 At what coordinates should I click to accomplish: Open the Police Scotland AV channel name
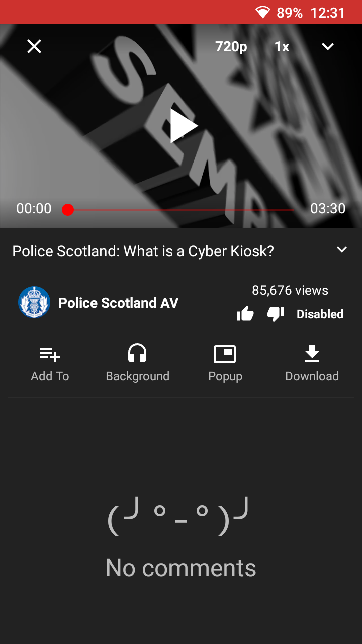coord(118,303)
